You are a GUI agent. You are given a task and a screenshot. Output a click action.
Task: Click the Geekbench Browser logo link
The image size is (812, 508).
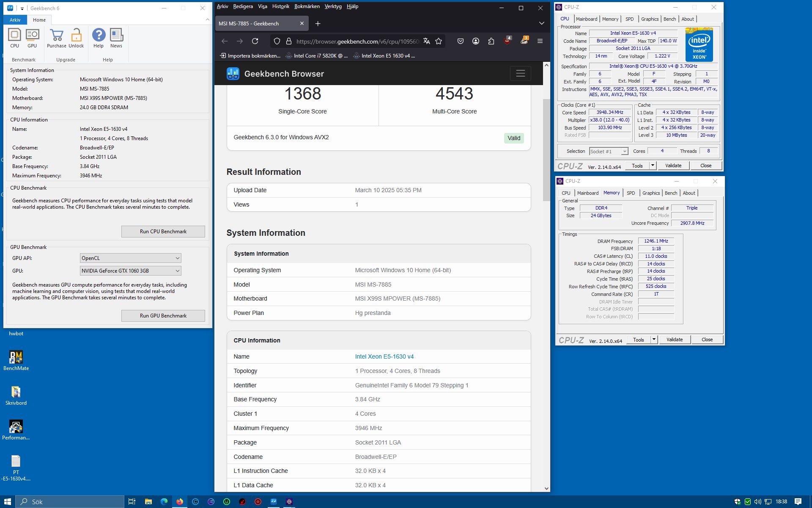coord(275,74)
